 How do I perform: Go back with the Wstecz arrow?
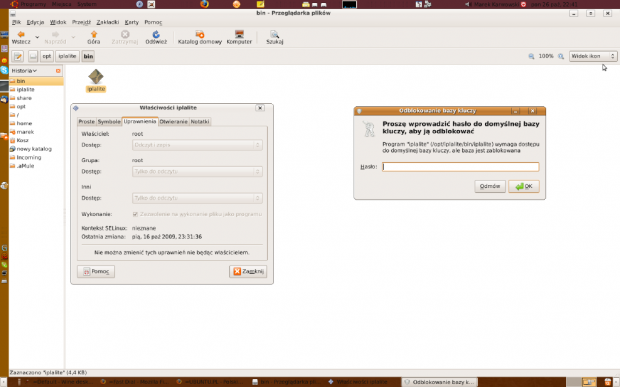coord(21,37)
